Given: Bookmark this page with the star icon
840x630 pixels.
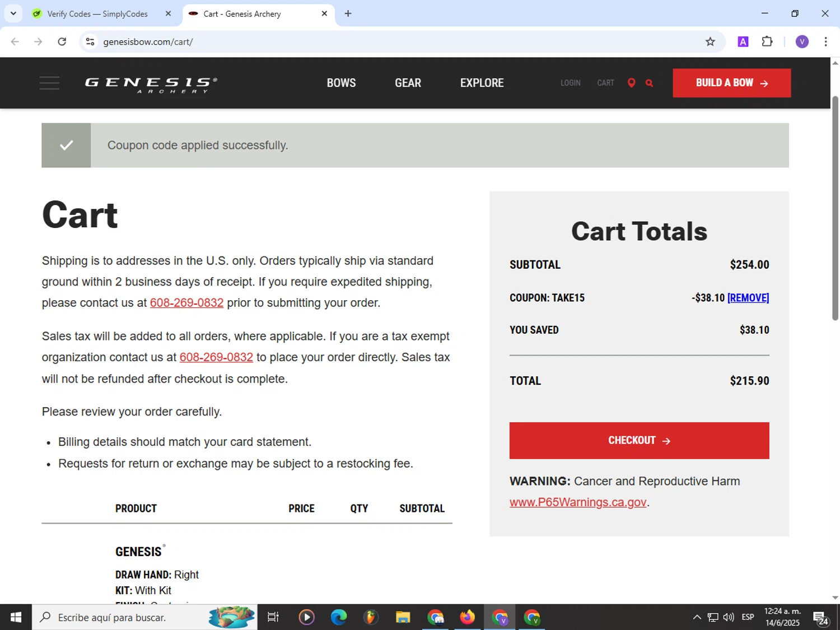Looking at the screenshot, I should point(710,41).
